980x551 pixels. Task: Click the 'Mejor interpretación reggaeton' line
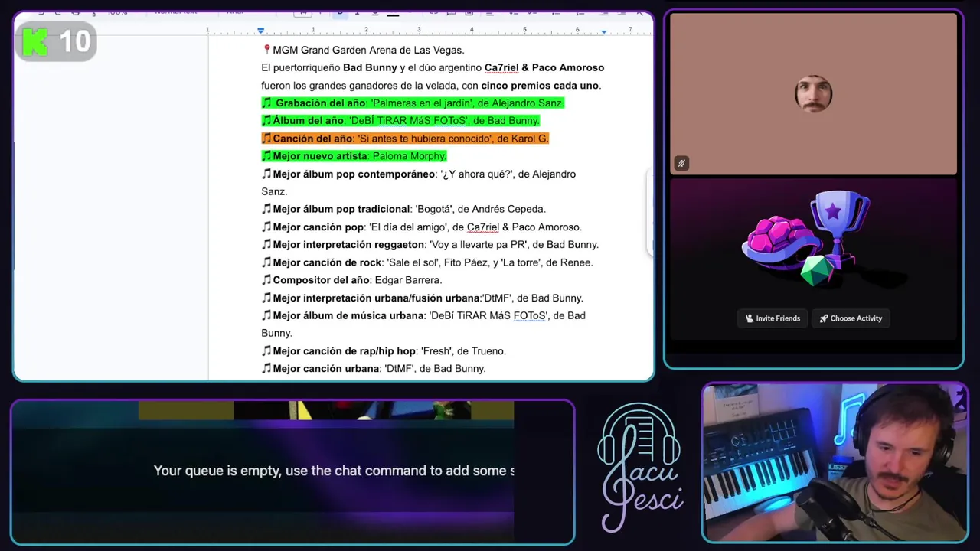430,245
